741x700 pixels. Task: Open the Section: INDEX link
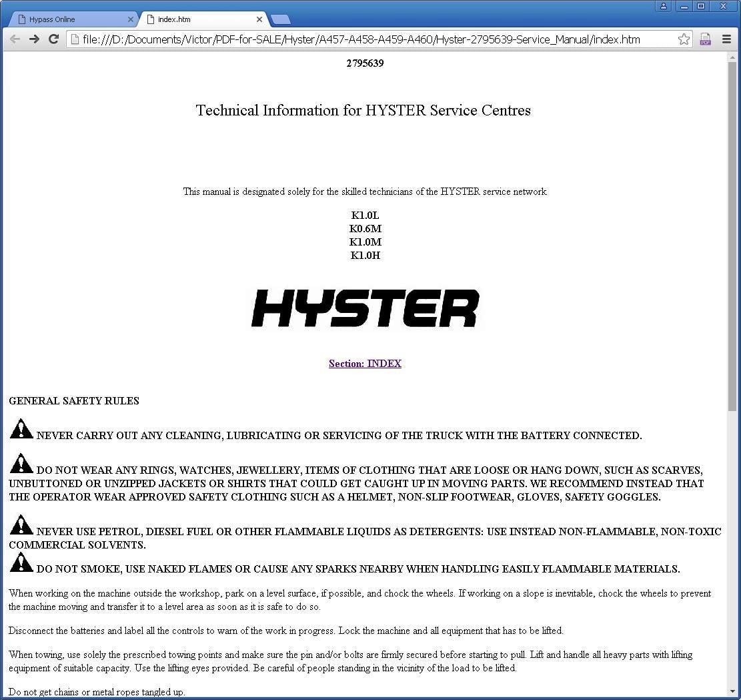point(365,363)
